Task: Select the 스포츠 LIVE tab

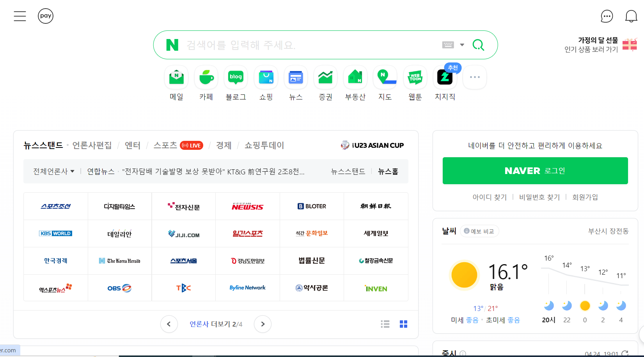Action: tap(178, 146)
